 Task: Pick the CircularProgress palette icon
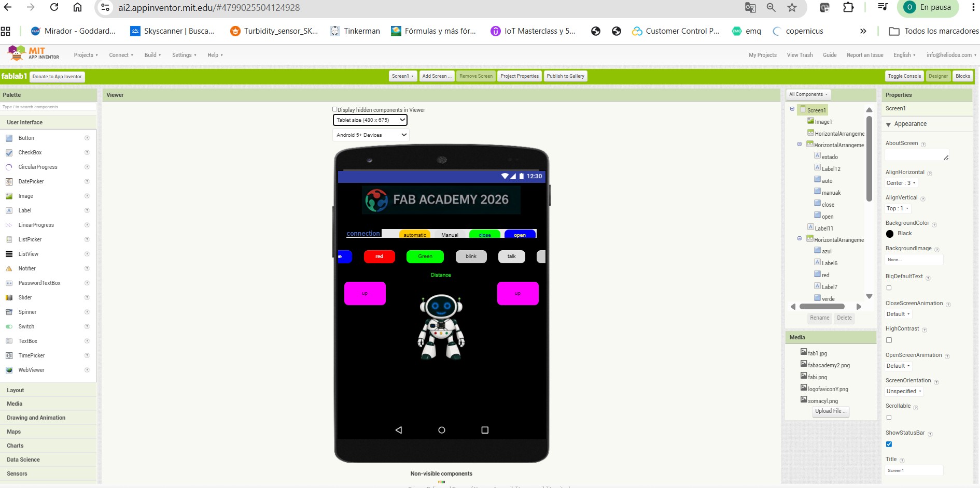[x=9, y=167]
